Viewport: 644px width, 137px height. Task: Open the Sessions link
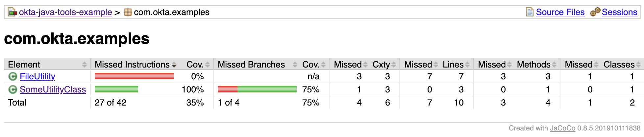(x=619, y=12)
